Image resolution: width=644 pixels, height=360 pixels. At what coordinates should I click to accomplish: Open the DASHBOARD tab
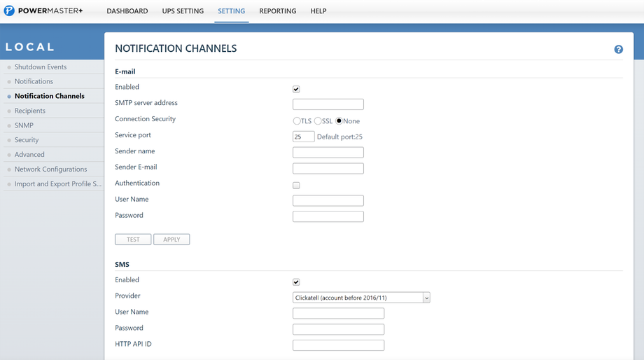click(x=127, y=11)
